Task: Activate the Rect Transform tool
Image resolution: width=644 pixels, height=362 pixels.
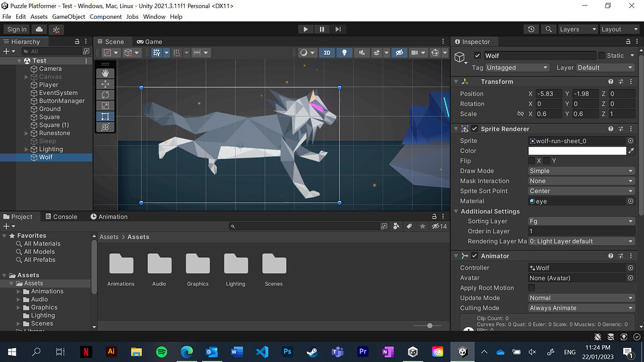Action: pos(105,116)
